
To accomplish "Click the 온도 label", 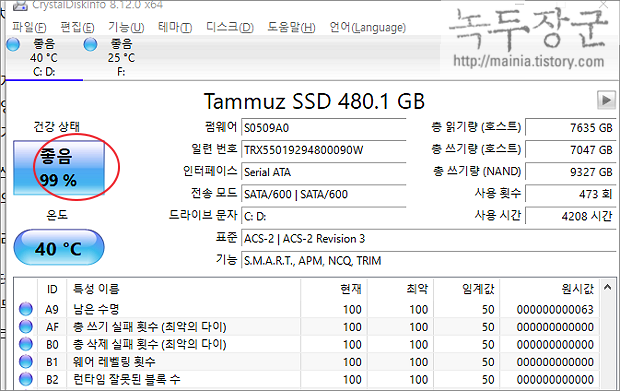I will click(x=57, y=215).
